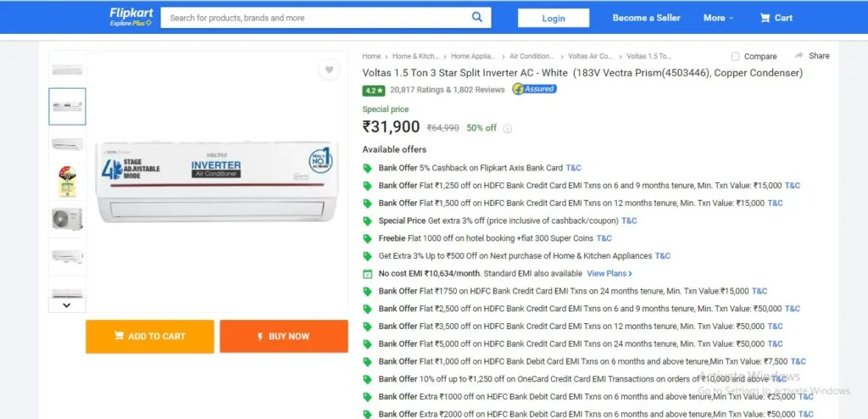The image size is (868, 419).
Task: Click the 50% off text
Action: [481, 128]
